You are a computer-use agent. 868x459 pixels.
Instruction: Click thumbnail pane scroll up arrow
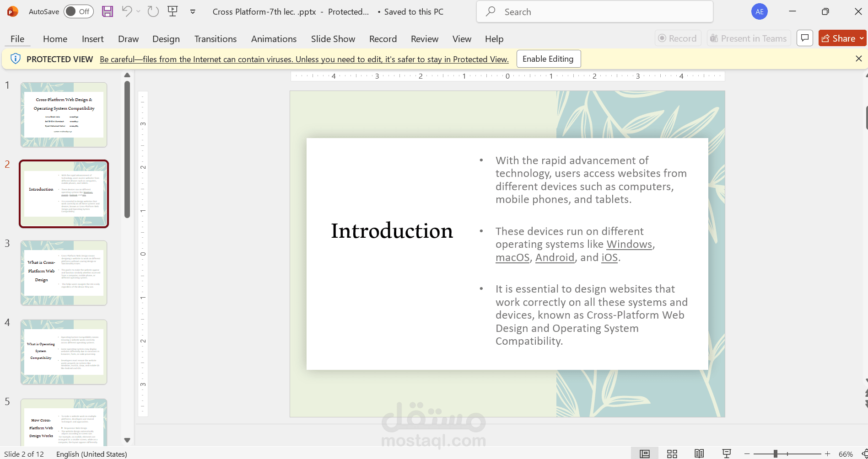pyautogui.click(x=127, y=75)
